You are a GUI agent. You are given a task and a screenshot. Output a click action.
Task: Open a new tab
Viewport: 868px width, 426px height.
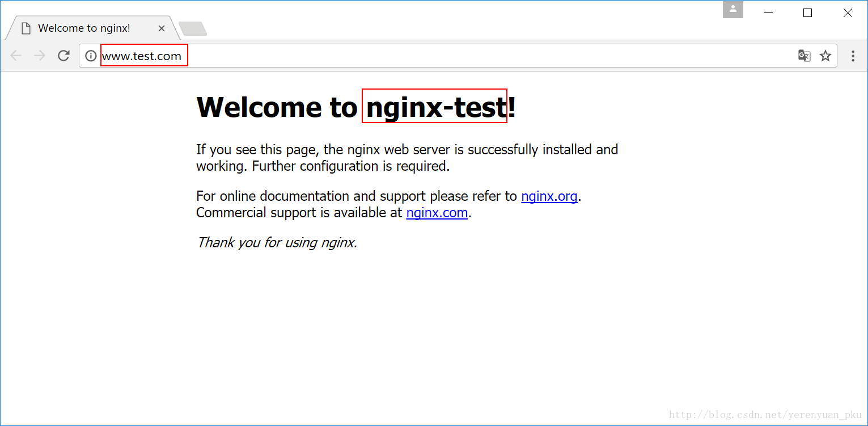[192, 28]
